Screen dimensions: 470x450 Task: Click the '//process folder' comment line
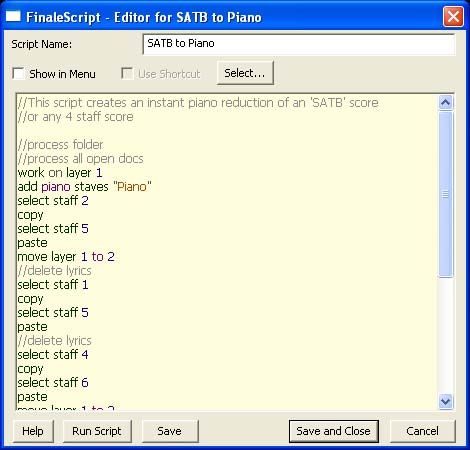[x=60, y=145]
